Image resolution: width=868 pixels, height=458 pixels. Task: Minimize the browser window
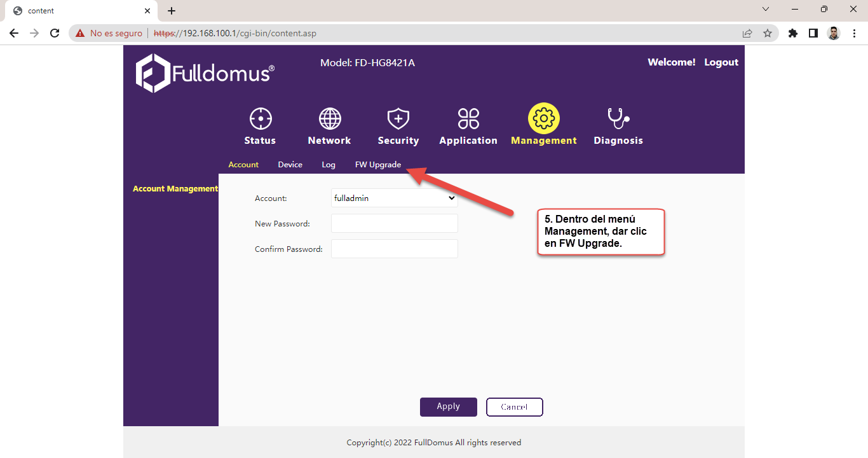point(795,9)
